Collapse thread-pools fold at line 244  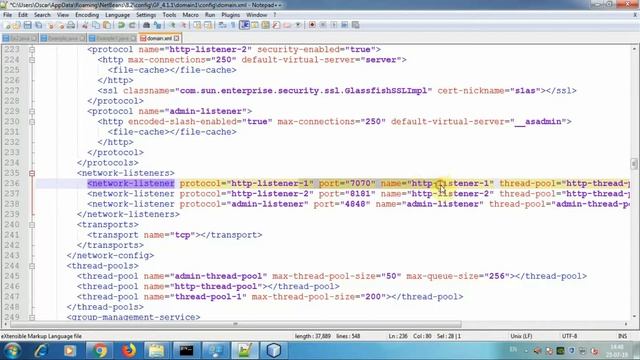32,266
